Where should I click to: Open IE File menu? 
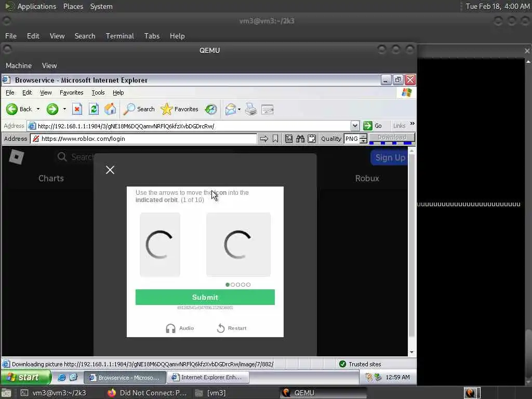(10, 92)
